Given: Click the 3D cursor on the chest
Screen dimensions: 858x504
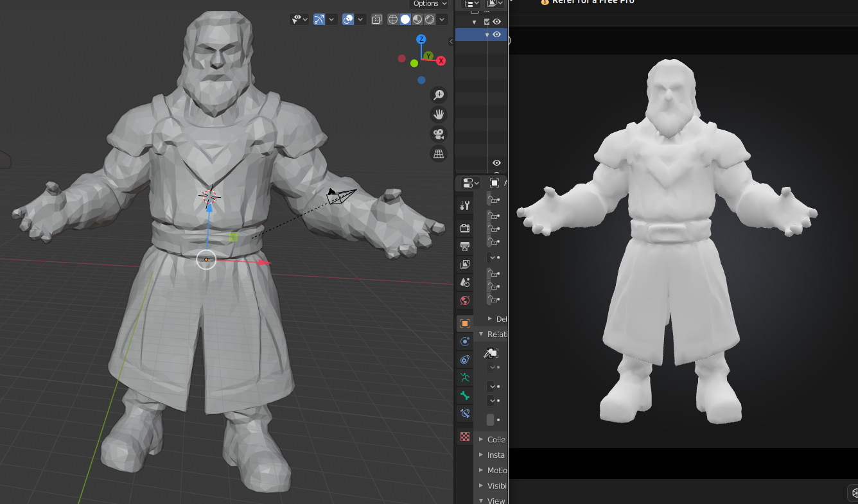Looking at the screenshot, I should [x=209, y=196].
